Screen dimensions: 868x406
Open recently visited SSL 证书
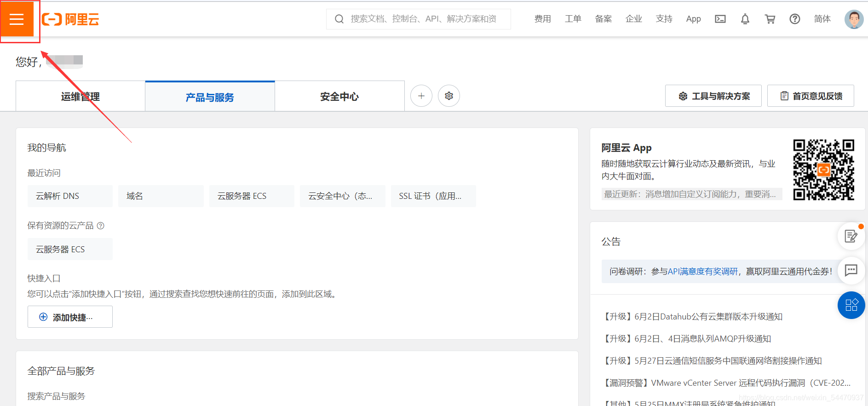click(433, 196)
